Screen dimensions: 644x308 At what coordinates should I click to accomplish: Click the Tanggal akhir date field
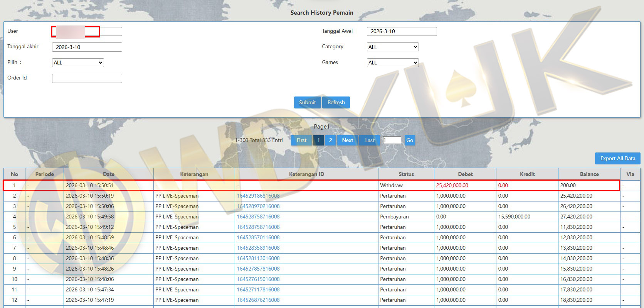(x=87, y=47)
